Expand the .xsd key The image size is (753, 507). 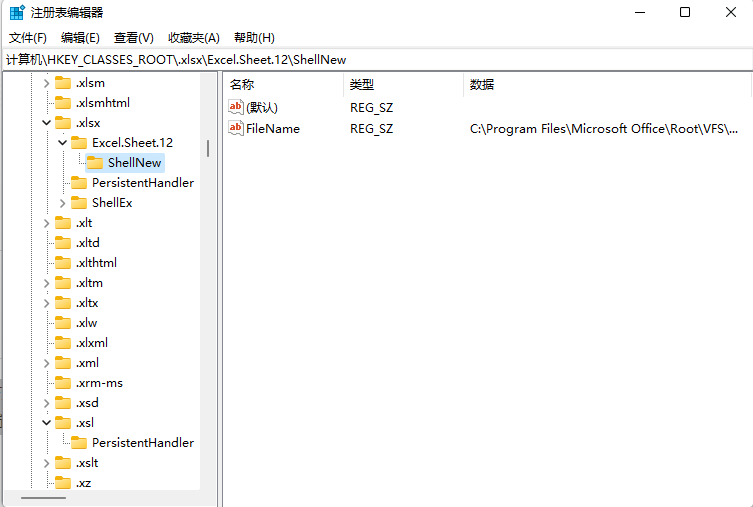point(47,403)
